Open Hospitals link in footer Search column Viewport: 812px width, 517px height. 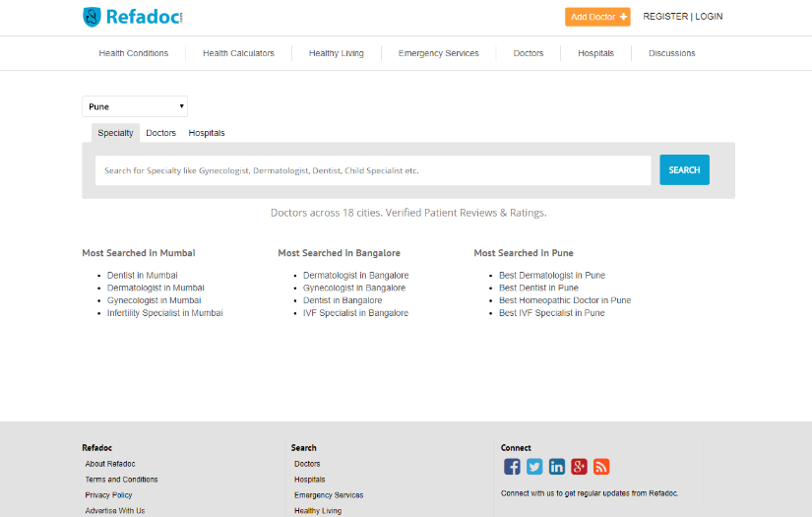pyautogui.click(x=310, y=480)
